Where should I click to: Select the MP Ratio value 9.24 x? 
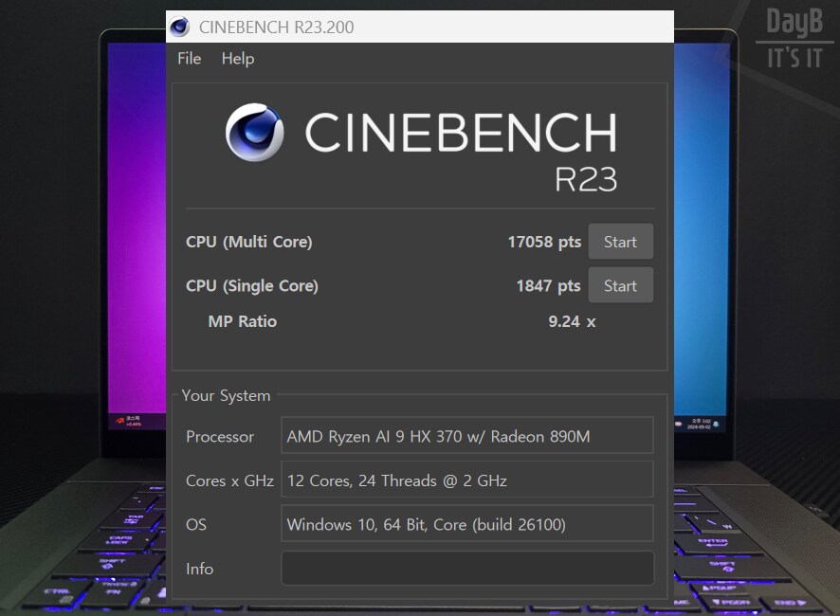click(572, 321)
